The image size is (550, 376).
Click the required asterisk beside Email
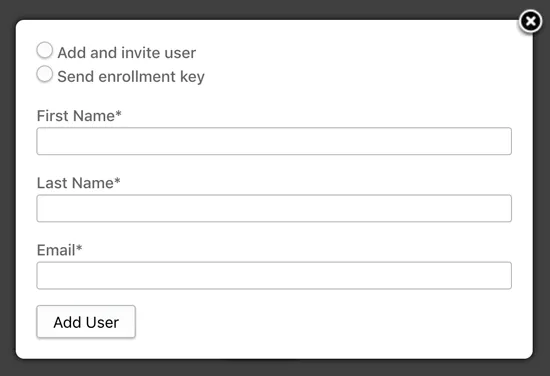pyautogui.click(x=79, y=248)
